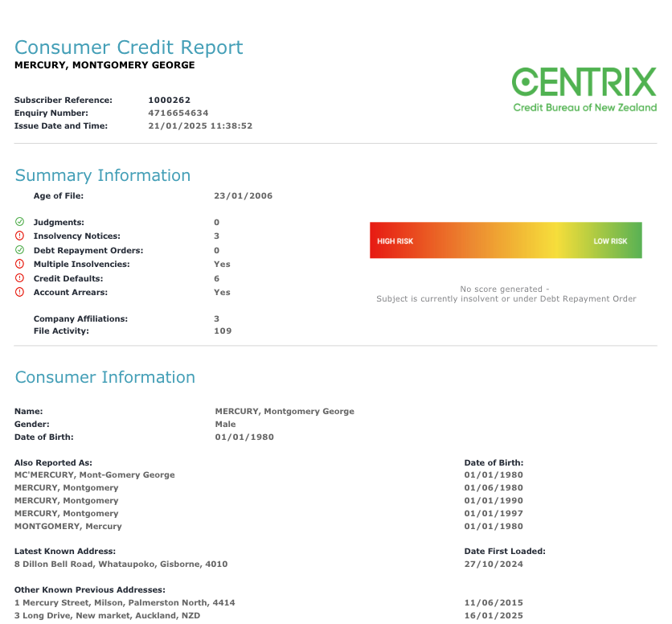672x624 pixels.
Task: Click the red alert icon beside Credit Defaults
Action: click(19, 278)
